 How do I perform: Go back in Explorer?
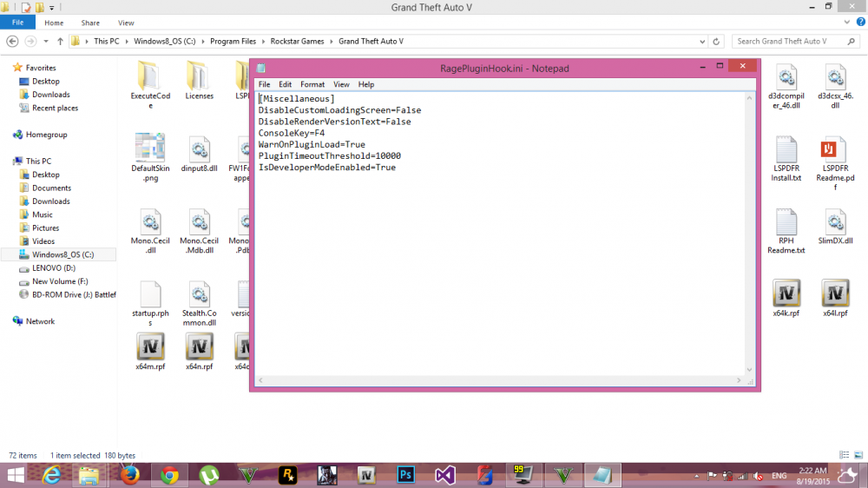(12, 42)
